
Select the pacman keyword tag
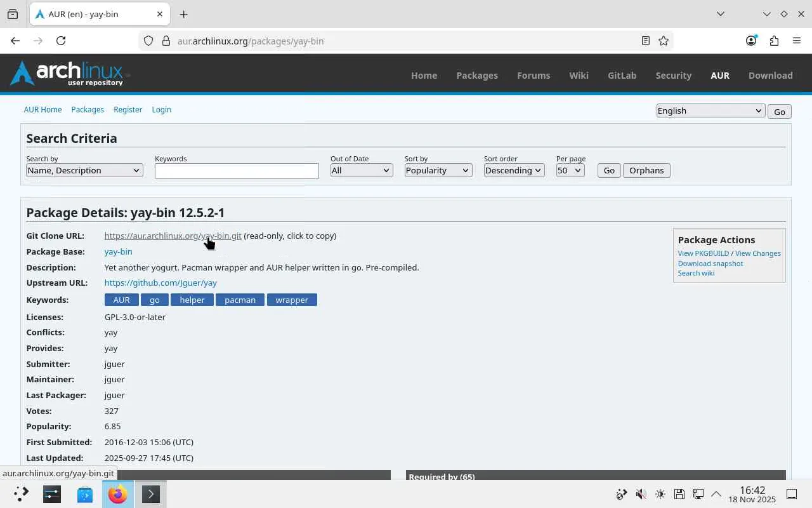point(240,300)
